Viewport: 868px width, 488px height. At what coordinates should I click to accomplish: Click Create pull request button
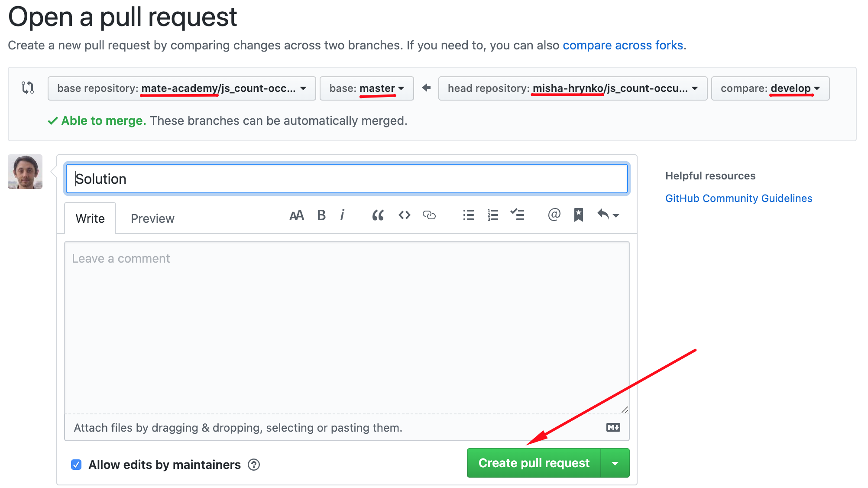point(534,463)
